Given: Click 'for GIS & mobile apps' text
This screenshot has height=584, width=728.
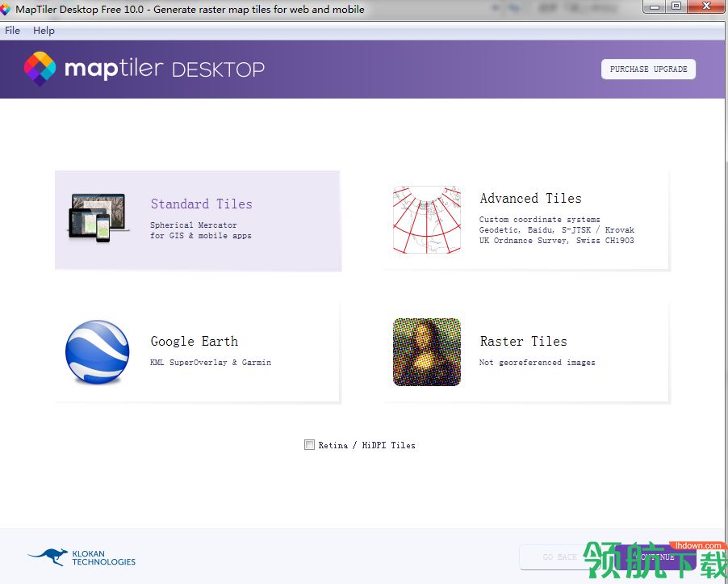Looking at the screenshot, I should point(201,236).
